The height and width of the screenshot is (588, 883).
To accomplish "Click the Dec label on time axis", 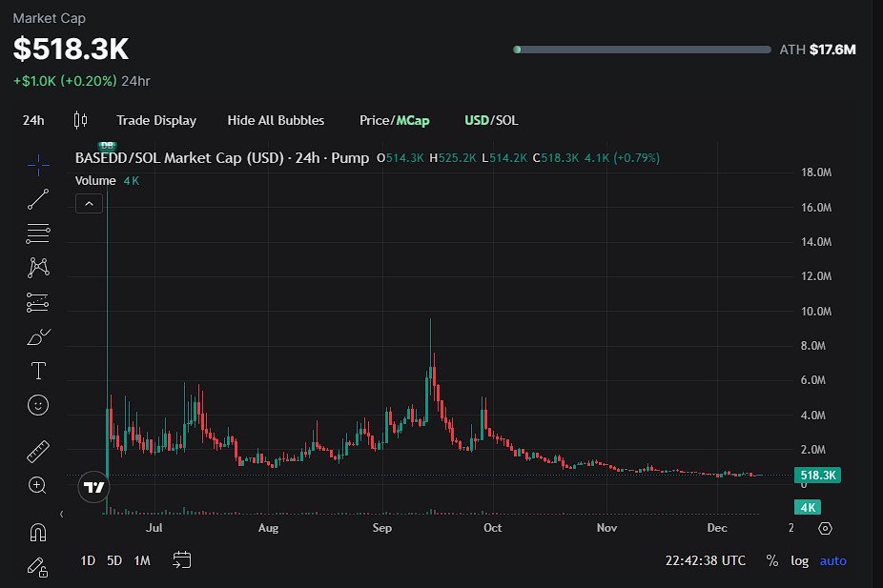I will click(x=717, y=528).
